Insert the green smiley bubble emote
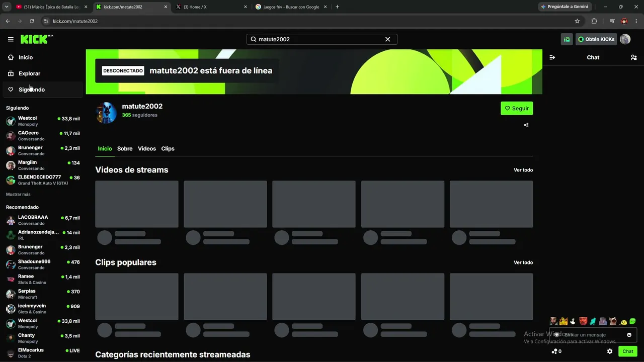 pyautogui.click(x=632, y=321)
